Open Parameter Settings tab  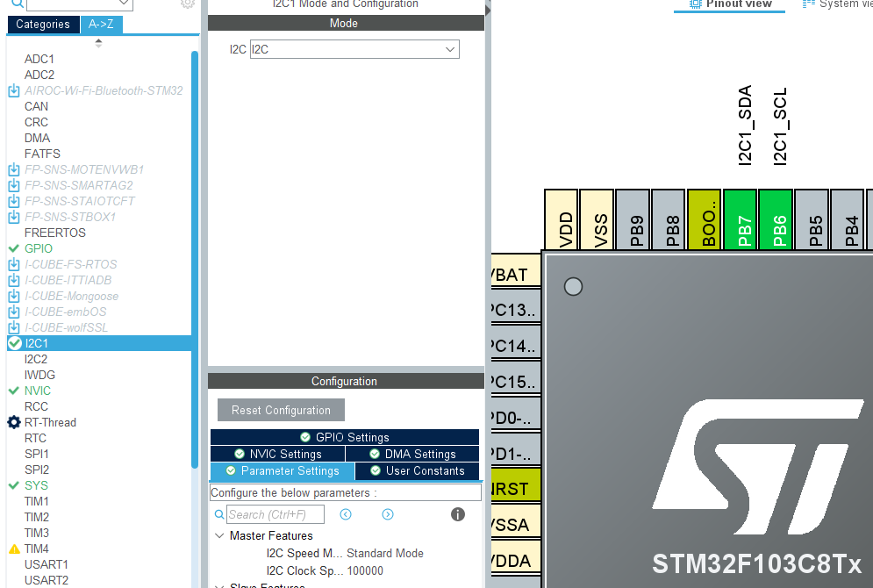(x=283, y=471)
